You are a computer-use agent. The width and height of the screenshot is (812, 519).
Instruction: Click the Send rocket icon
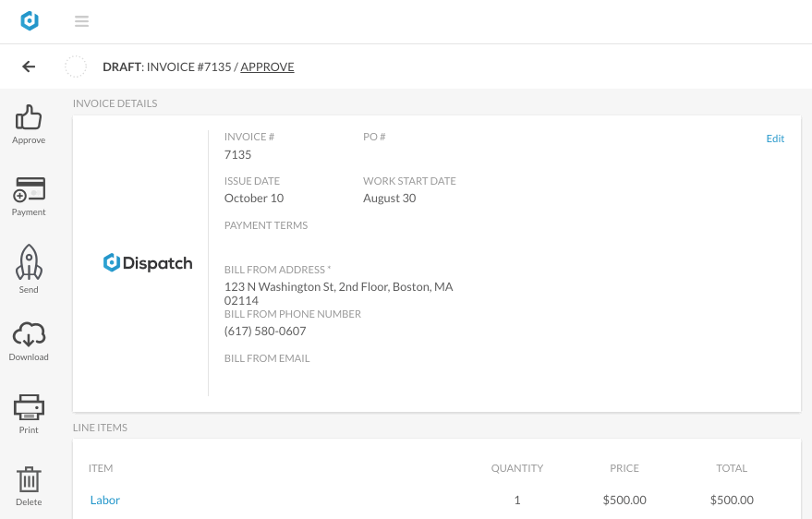click(x=29, y=262)
